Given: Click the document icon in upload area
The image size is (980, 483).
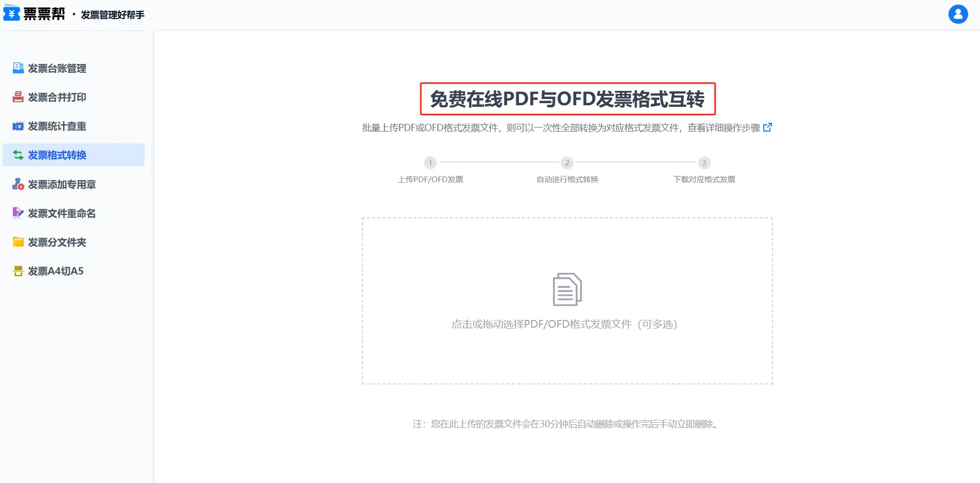Looking at the screenshot, I should (567, 289).
